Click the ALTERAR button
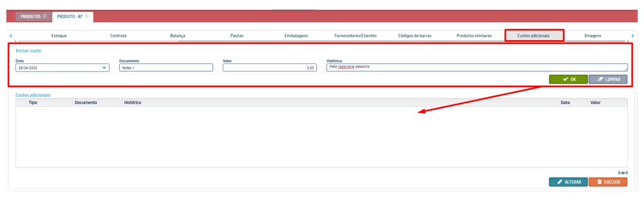 point(568,182)
